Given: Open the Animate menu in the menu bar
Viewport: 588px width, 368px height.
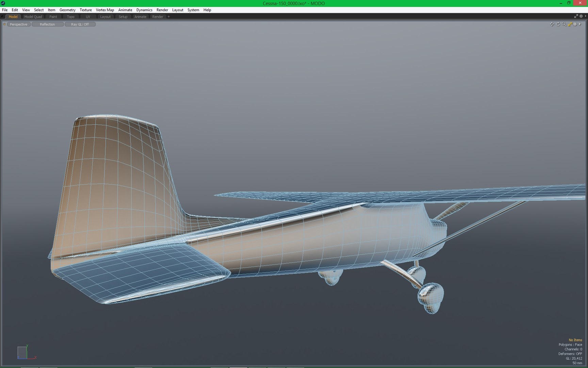Looking at the screenshot, I should click(x=125, y=10).
